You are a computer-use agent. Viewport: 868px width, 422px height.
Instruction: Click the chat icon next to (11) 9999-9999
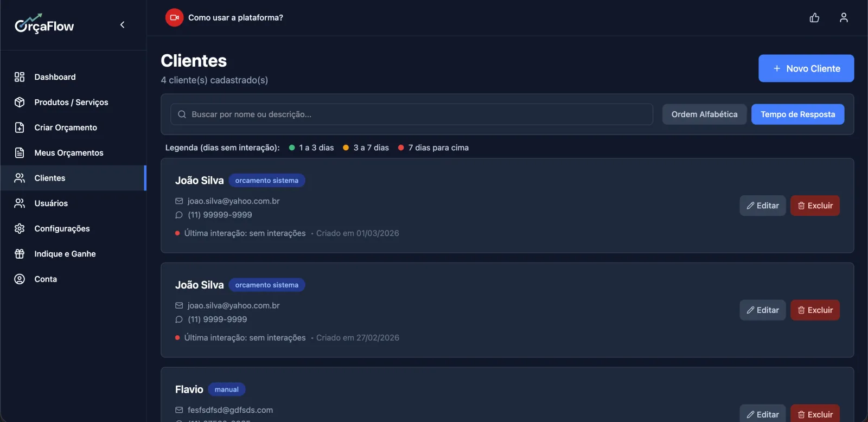(179, 319)
